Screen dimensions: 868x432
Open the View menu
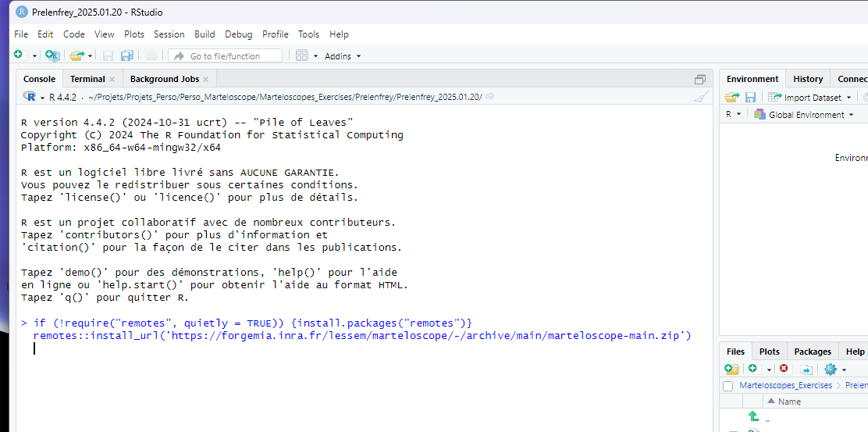tap(104, 34)
